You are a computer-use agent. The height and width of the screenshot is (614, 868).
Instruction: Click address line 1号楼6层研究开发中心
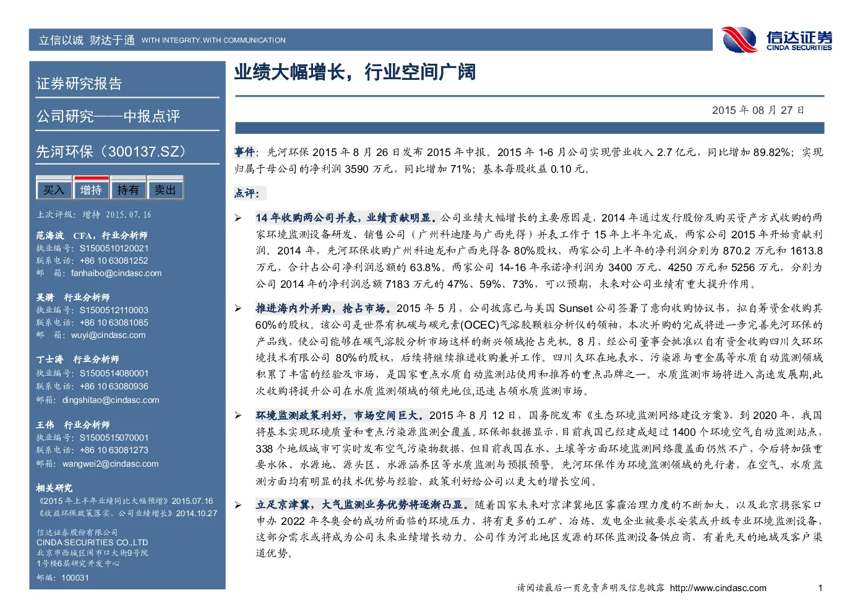[x=78, y=563]
